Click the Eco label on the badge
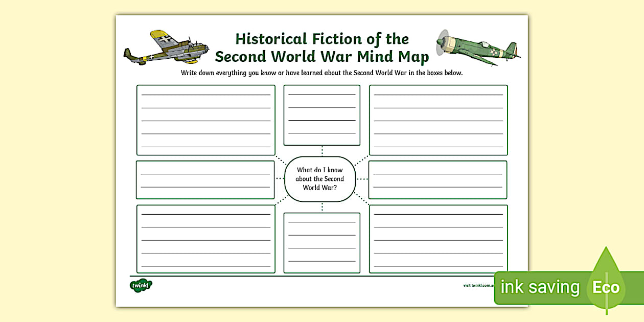This screenshot has height=322, width=644. [x=605, y=288]
